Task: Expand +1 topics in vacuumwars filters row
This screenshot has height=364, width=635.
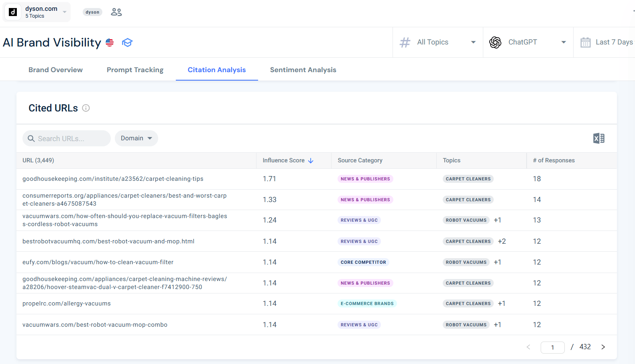Action: point(497,220)
